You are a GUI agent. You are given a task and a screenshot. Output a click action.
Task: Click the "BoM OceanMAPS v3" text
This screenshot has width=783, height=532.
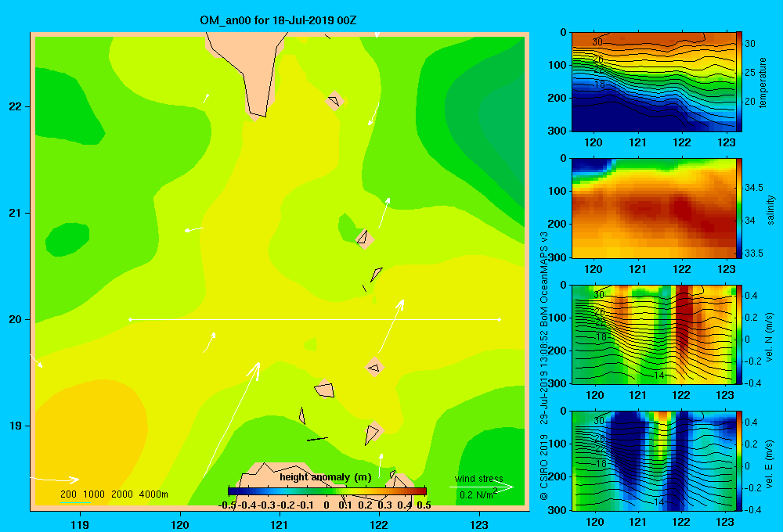click(544, 279)
